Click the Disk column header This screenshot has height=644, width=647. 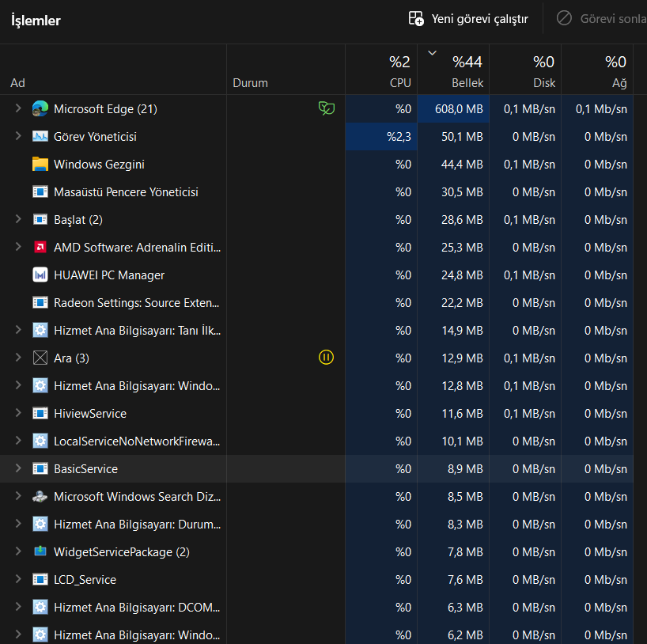[525, 70]
